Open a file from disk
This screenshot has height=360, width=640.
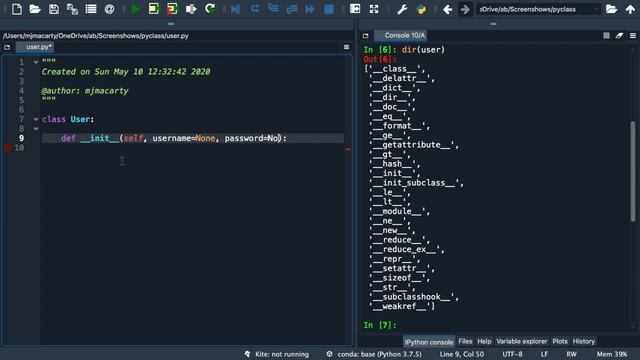point(35,9)
